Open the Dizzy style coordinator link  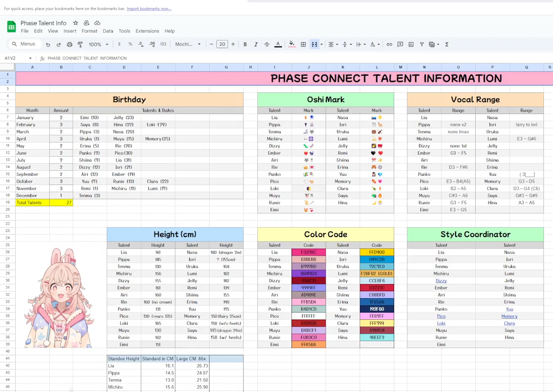441,280
